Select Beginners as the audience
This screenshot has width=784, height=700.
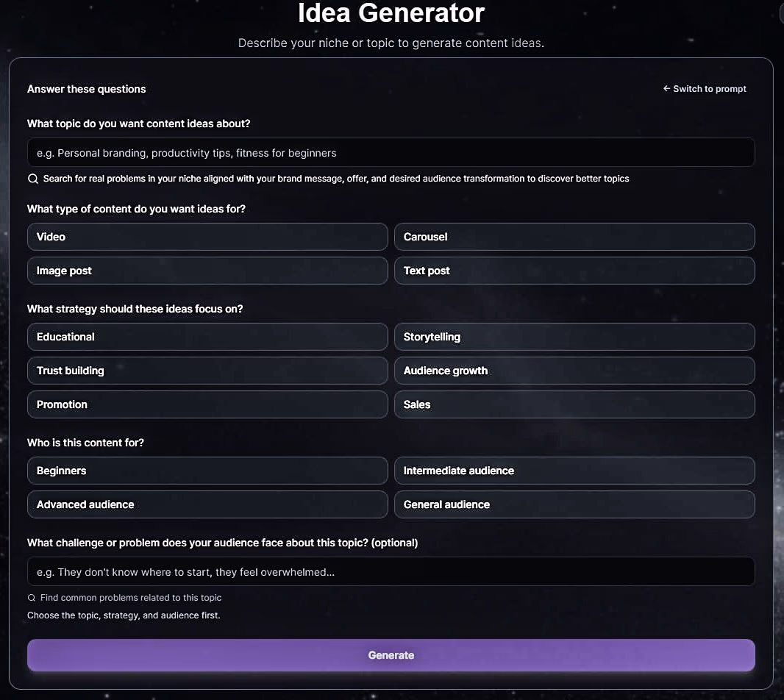pyautogui.click(x=207, y=471)
